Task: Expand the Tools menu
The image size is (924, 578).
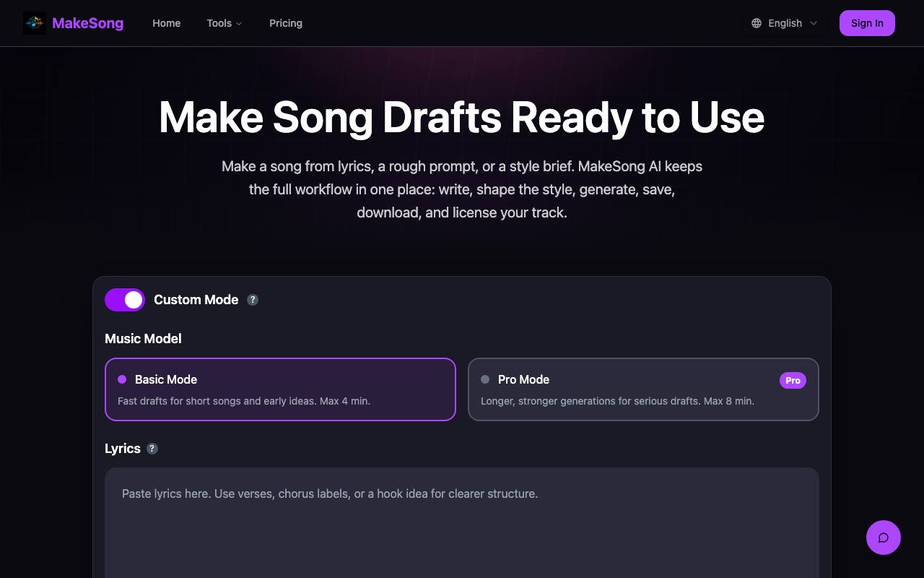Action: (225, 23)
